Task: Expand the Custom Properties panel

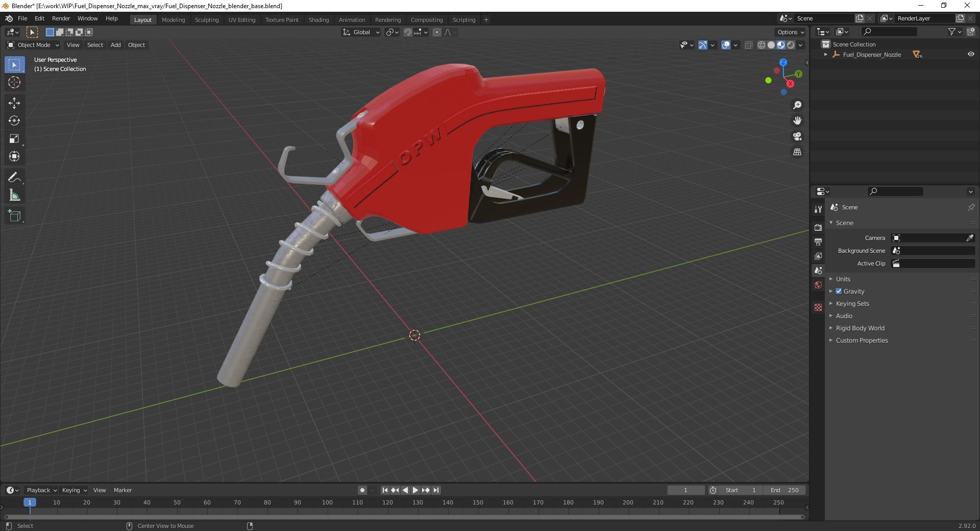Action: [862, 340]
